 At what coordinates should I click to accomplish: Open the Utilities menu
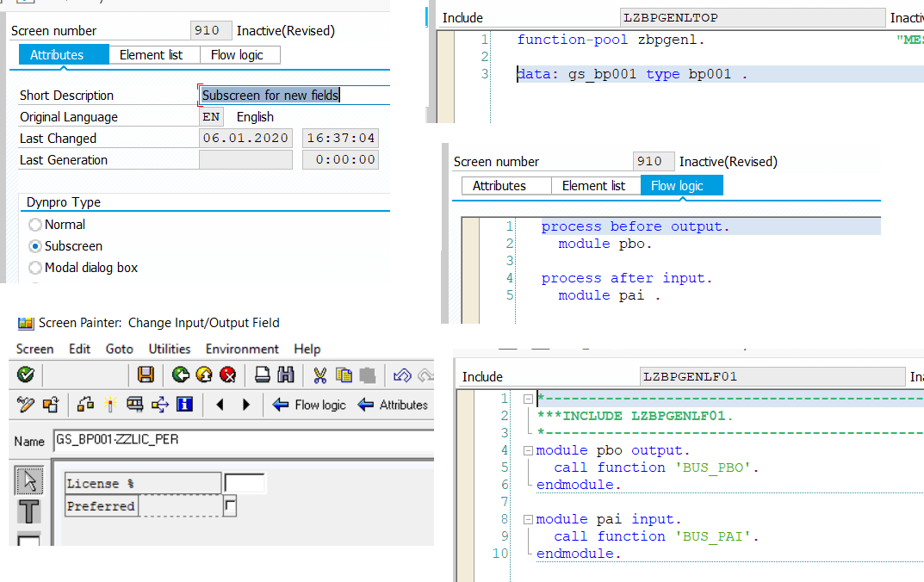(169, 349)
